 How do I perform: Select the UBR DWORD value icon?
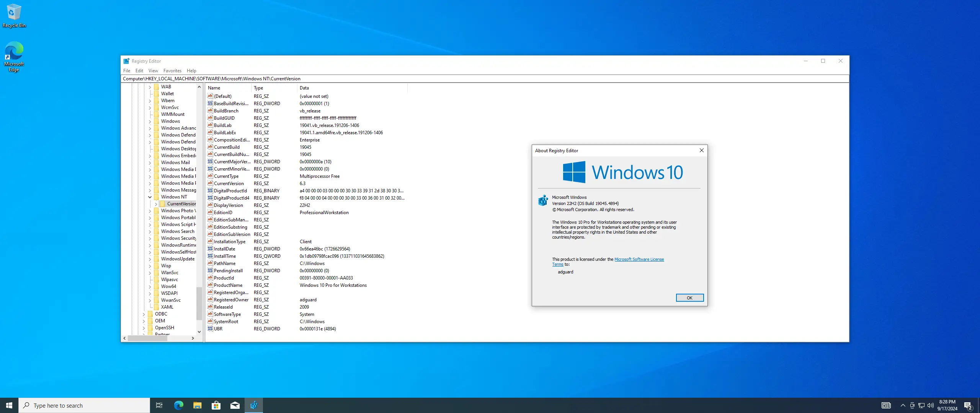click(210, 329)
